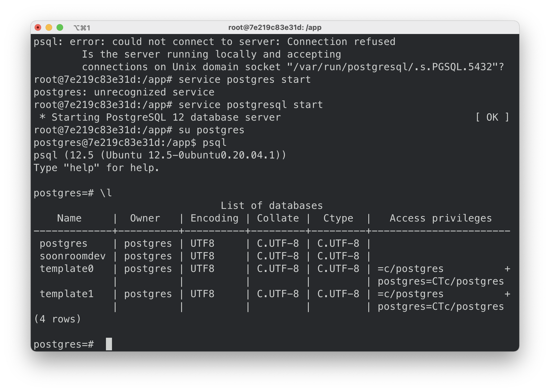Click the 'unrecognized service' error message

pyautogui.click(x=154, y=92)
